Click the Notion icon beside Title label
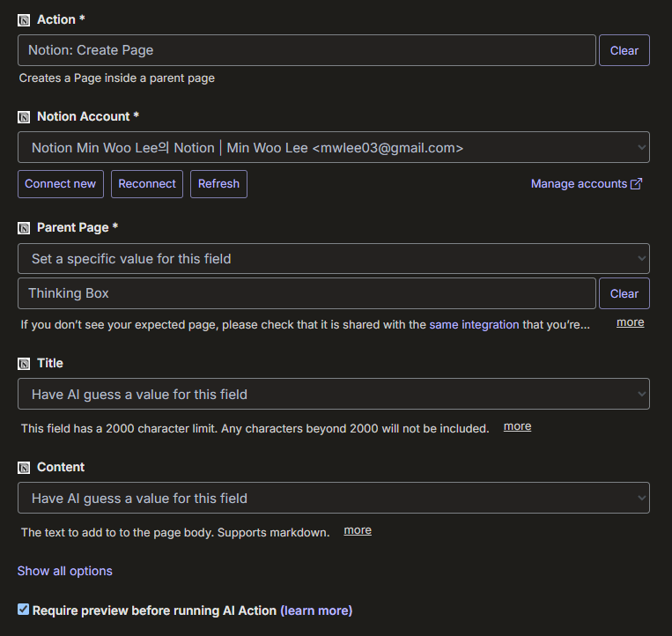Viewport: 672px width, 636px height. [x=24, y=364]
